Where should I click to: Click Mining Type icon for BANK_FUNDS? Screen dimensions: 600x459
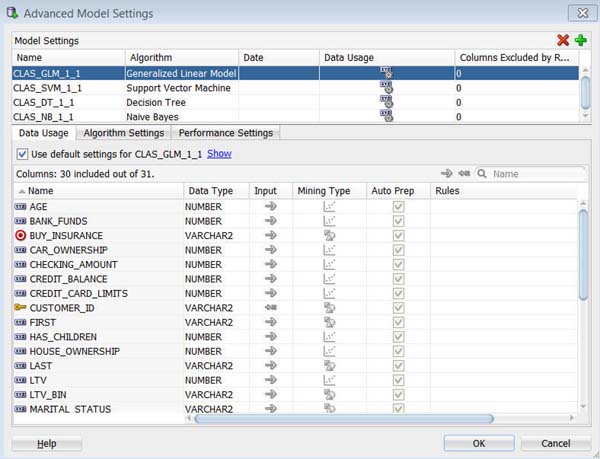[329, 221]
